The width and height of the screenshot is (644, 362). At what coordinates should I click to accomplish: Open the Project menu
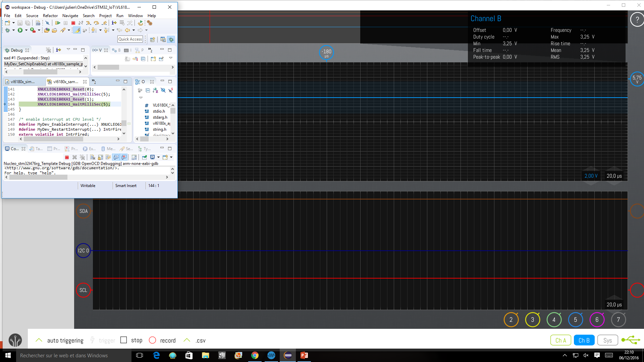(x=105, y=16)
